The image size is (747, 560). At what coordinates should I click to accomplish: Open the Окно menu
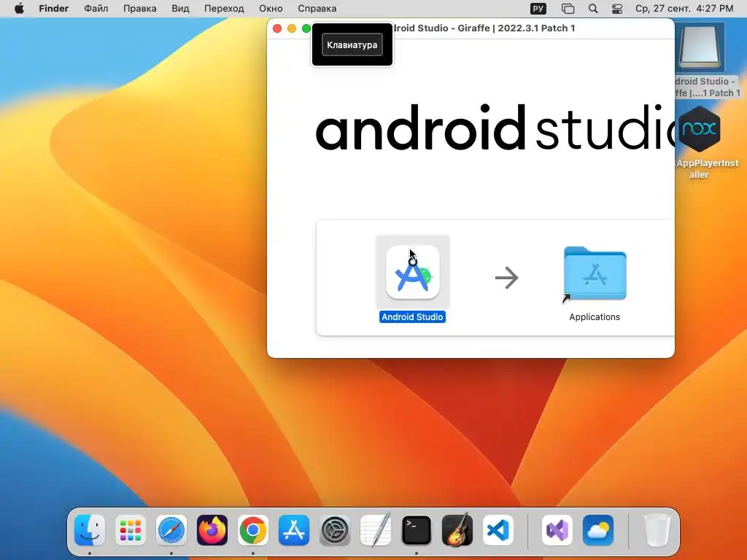[x=271, y=9]
